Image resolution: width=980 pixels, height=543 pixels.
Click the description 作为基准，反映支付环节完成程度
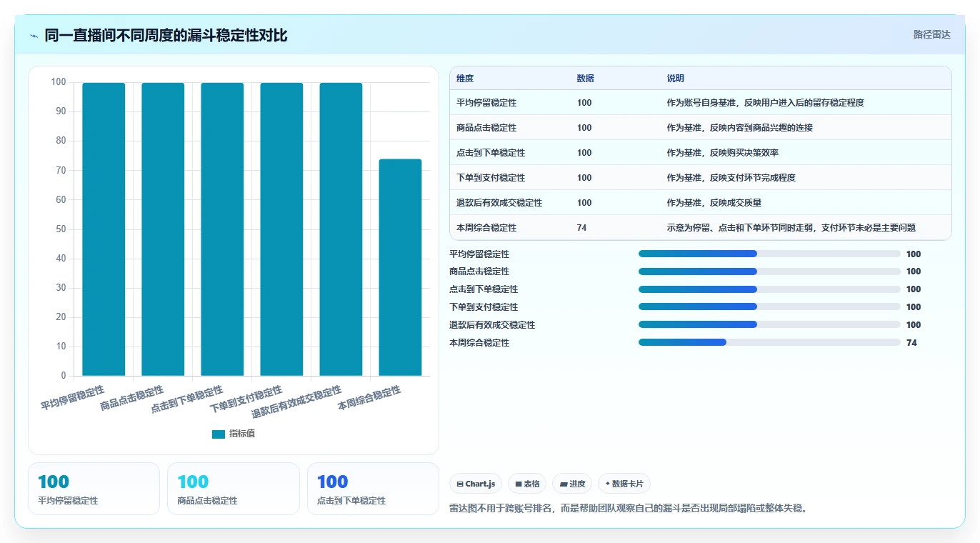pos(731,178)
